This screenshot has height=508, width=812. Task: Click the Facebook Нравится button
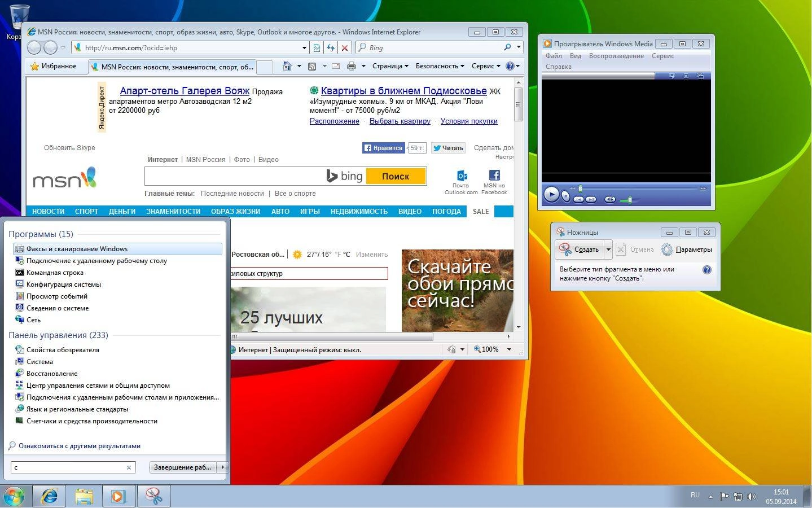click(x=384, y=148)
